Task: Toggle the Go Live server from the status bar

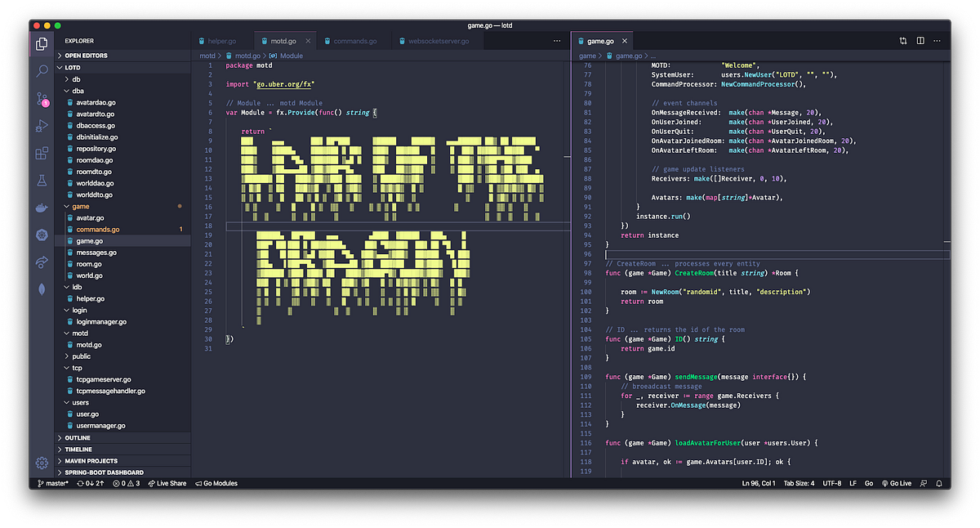Action: 897,483
